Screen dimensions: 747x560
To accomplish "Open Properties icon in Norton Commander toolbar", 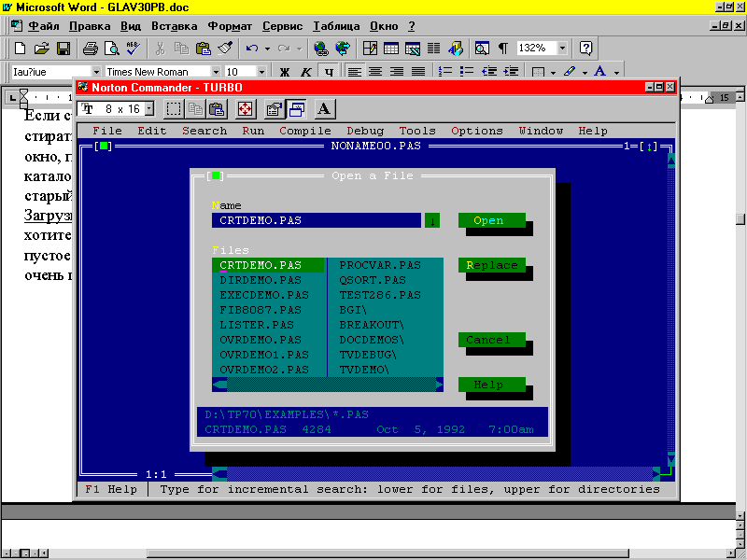I will tap(274, 109).
